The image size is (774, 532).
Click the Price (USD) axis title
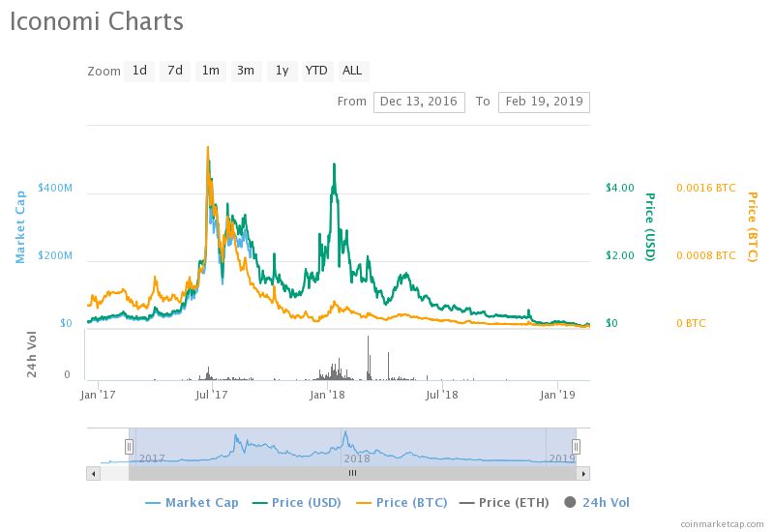[x=650, y=227]
